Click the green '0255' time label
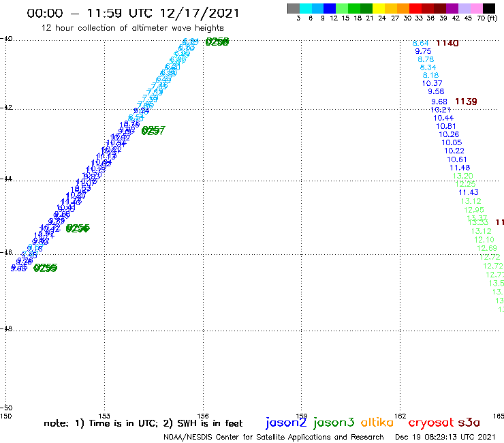 point(46,268)
